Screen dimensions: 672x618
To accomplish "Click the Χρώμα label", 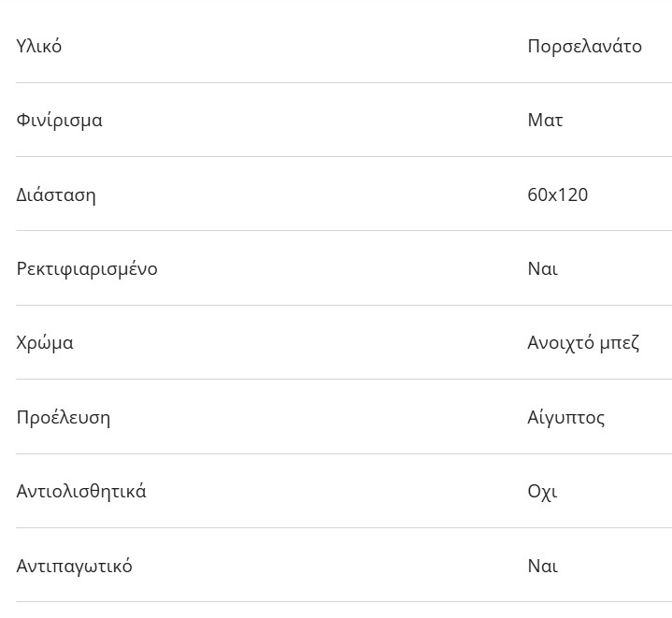I will click(x=45, y=342).
